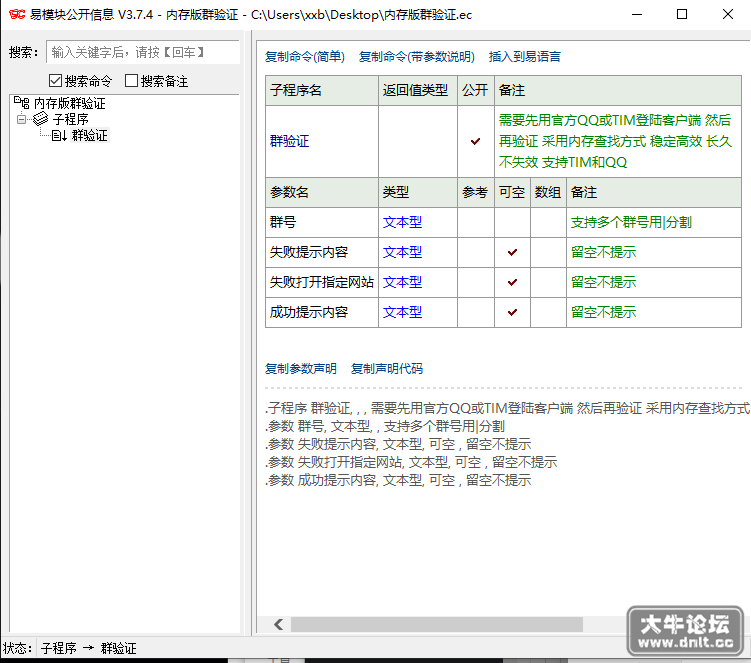This screenshot has height=663, width=751.
Task: Click the status bar 子程序 → 群验证 text
Action: (x=89, y=648)
